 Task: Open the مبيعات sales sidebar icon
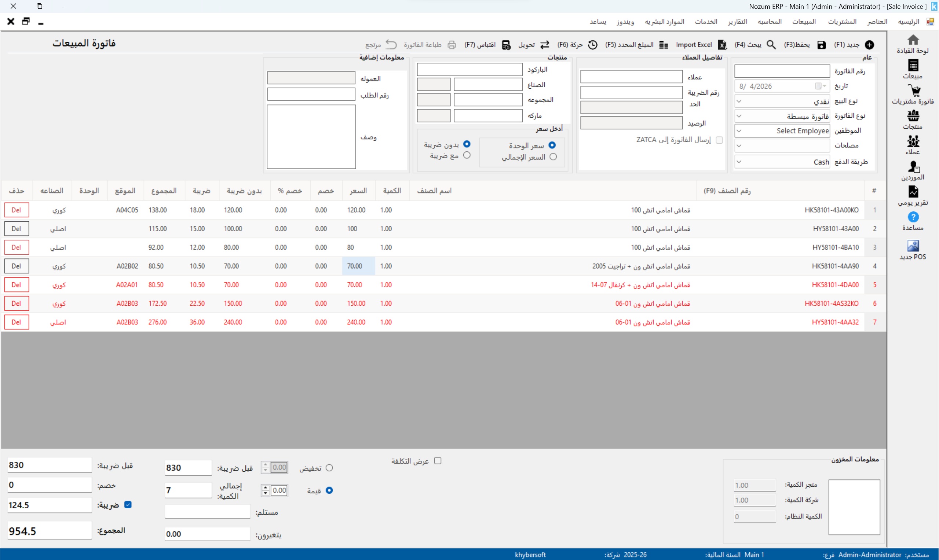[913, 65]
